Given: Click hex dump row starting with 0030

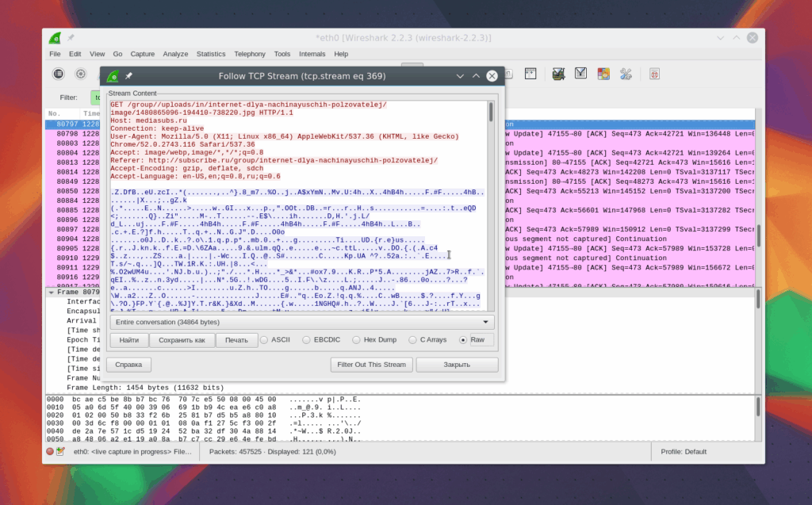Looking at the screenshot, I should pyautogui.click(x=204, y=423).
